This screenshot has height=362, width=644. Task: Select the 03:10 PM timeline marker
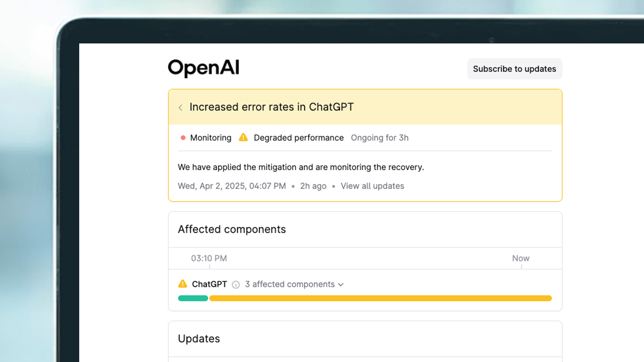[209, 258]
